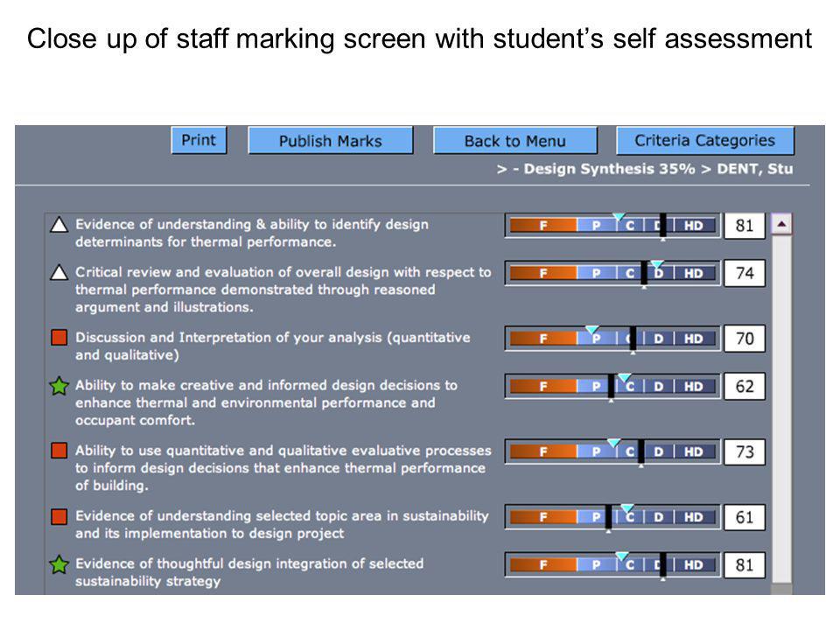Click text 'Evidence of understanding & ability to identify design'

[x=252, y=225]
